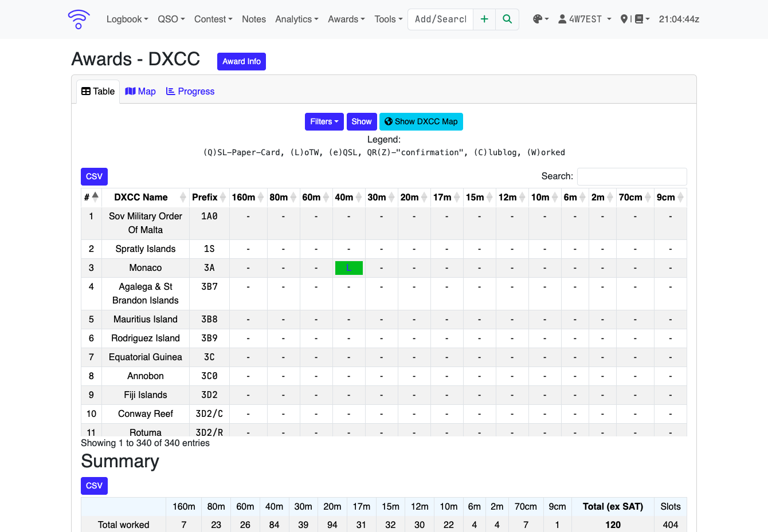Expand the Filters dropdown button
Viewport: 768px width, 532px height.
[x=324, y=121]
